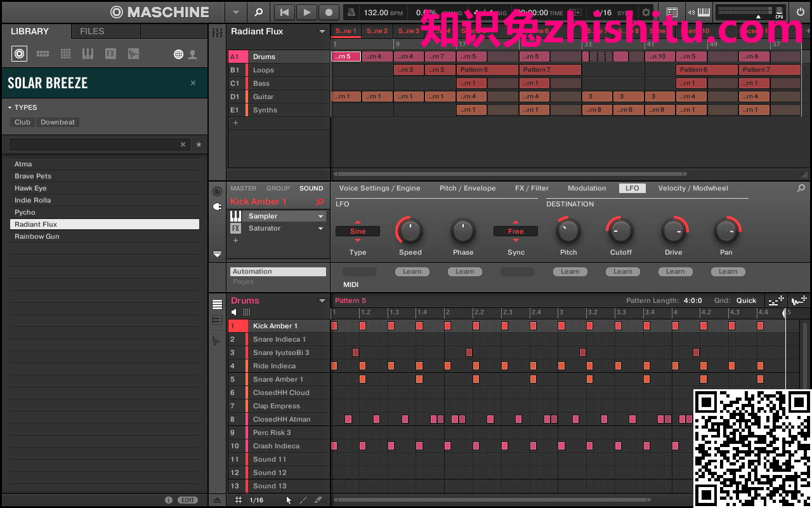Screen dimensions: 812x508
Task: Select the pointer select tool
Action: click(289, 500)
